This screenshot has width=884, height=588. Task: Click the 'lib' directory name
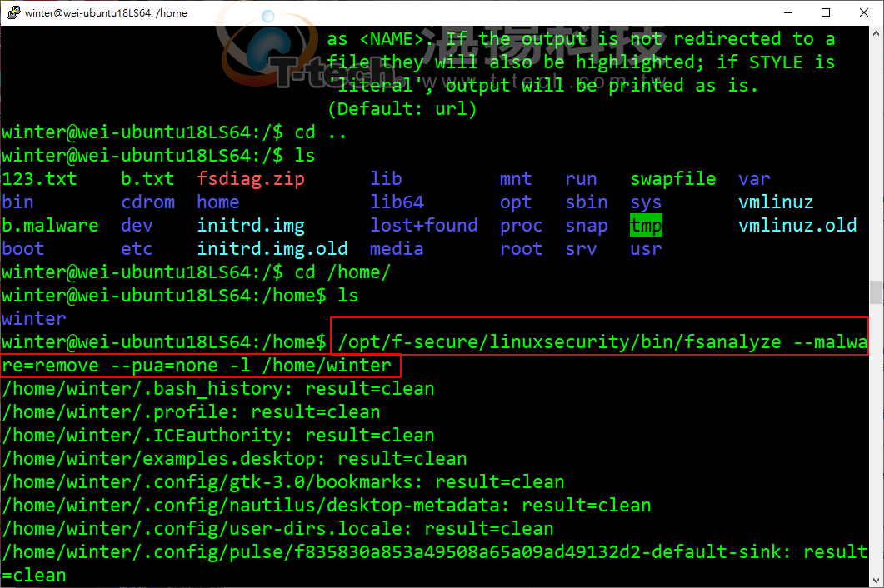pos(387,179)
